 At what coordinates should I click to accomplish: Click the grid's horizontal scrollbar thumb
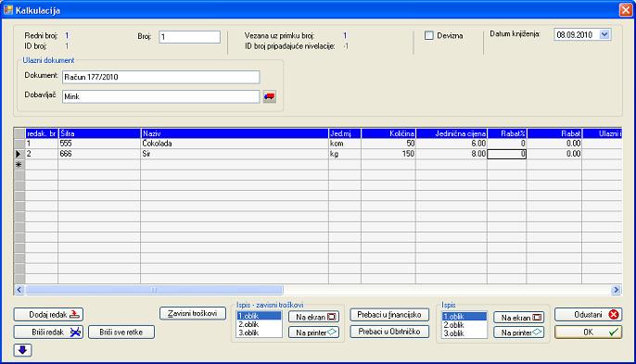pos(154,289)
